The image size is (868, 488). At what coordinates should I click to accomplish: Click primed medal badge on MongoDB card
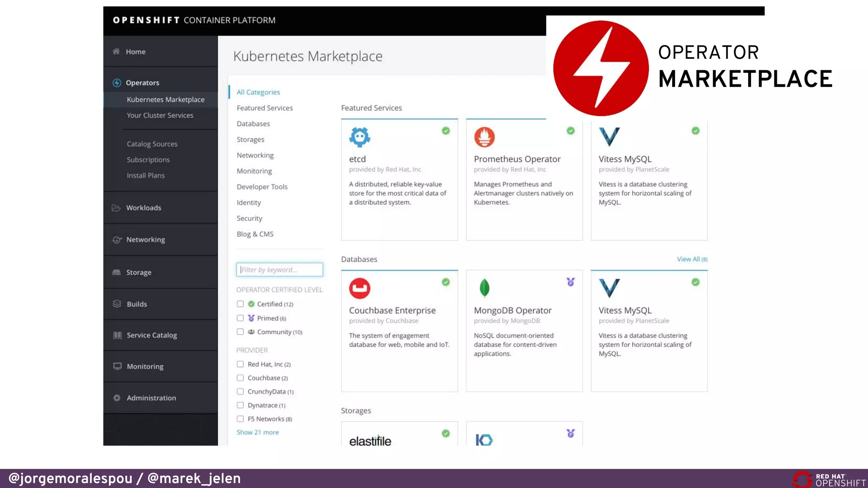(571, 282)
